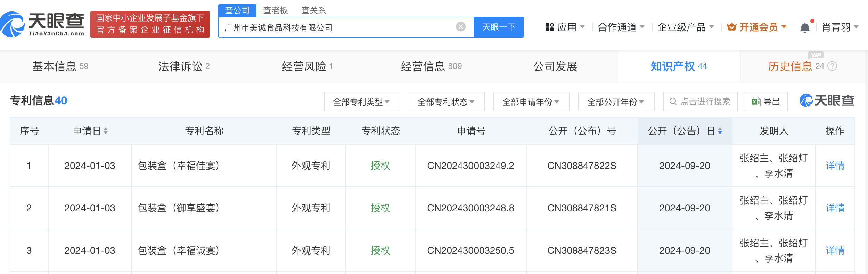Select the 查老板 search tab

coord(275,10)
